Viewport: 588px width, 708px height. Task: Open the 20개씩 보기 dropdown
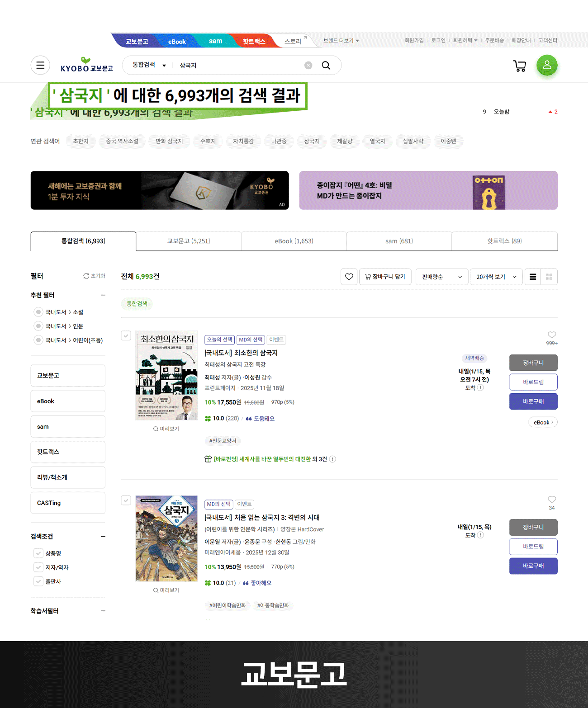[496, 277]
